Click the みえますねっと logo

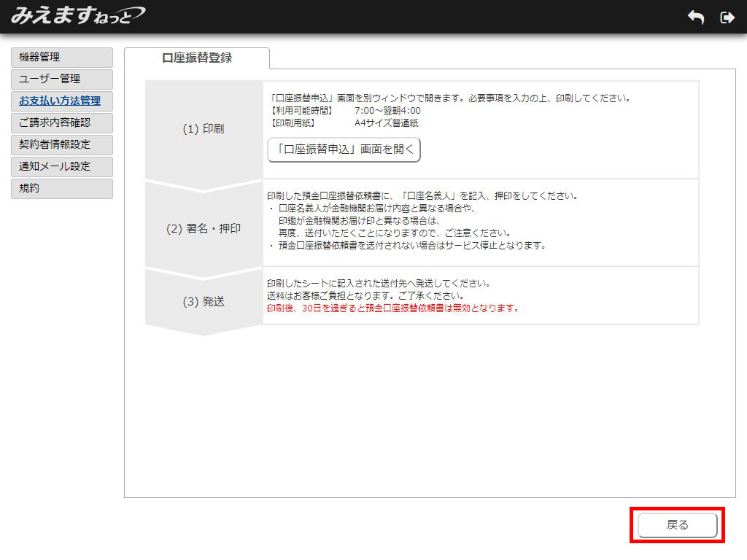77,16
